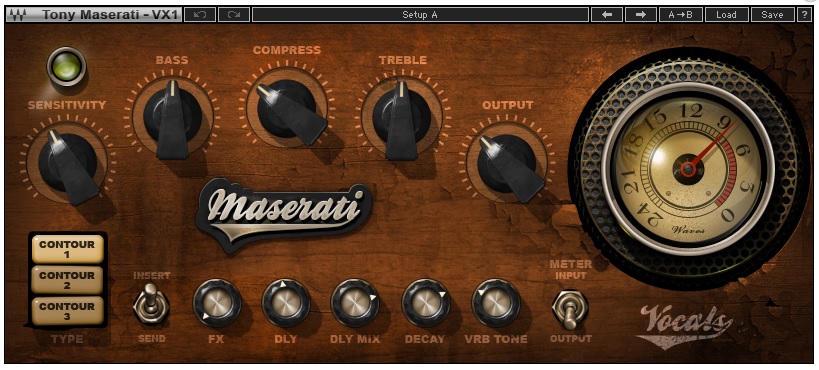819x370 pixels.
Task: Click the Maserati logo badge
Action: [284, 214]
